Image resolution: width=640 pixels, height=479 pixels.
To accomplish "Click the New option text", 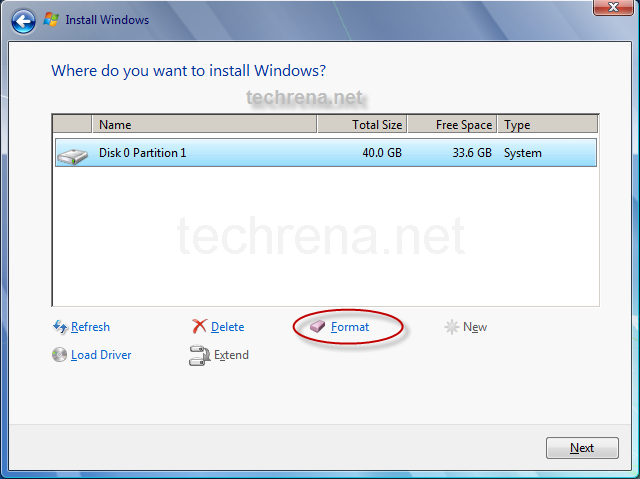I will click(x=475, y=327).
